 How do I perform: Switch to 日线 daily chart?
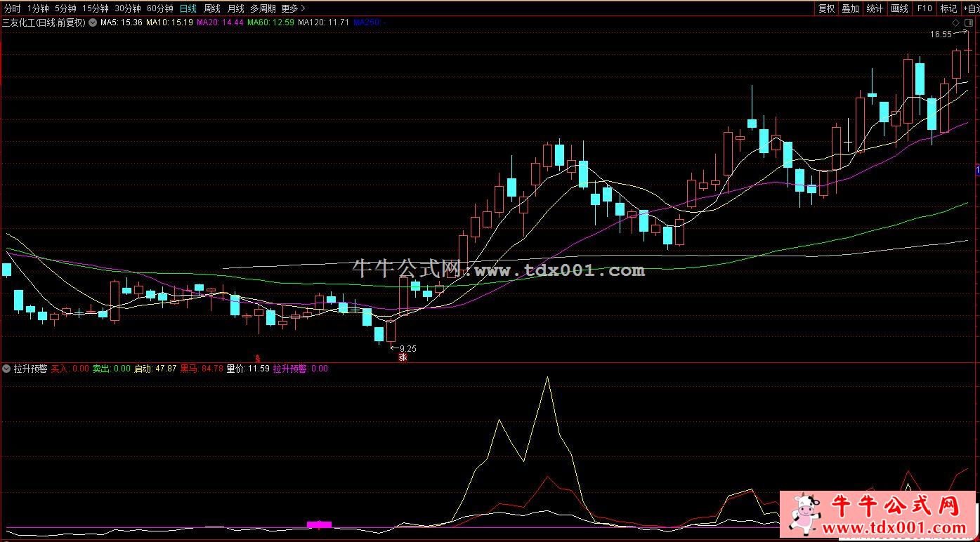coord(188,8)
